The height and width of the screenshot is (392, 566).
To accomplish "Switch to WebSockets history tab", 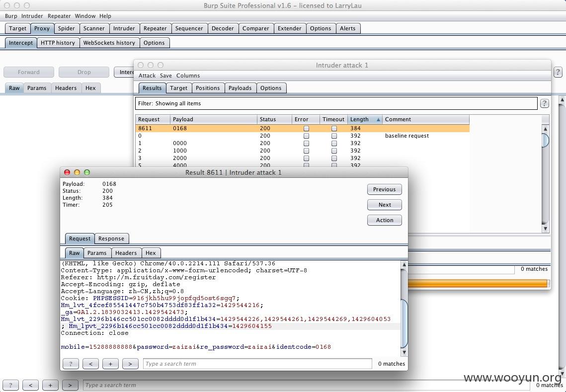I will [x=109, y=43].
